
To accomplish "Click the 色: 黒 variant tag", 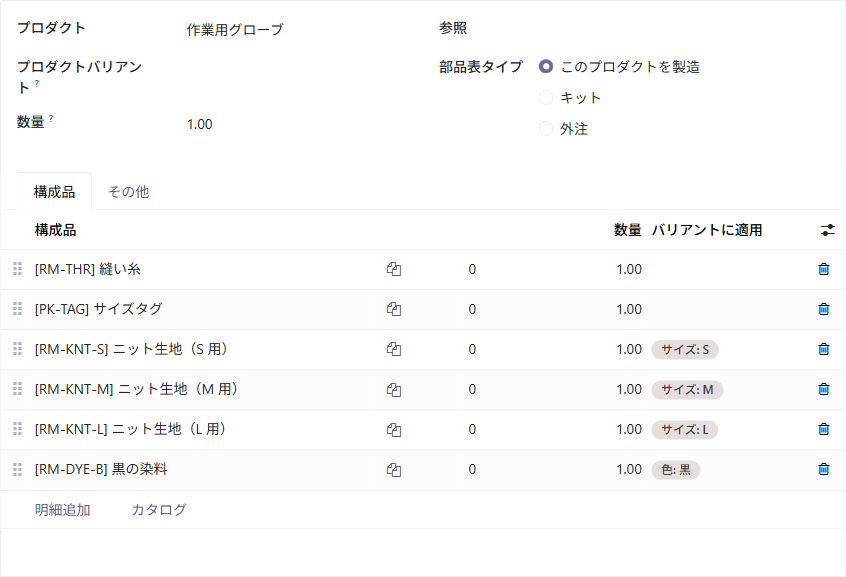I will coord(676,470).
